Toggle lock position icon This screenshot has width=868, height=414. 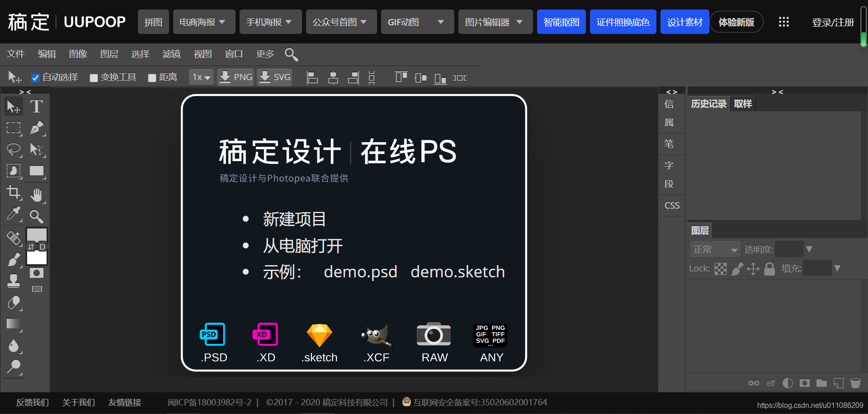[x=753, y=269]
